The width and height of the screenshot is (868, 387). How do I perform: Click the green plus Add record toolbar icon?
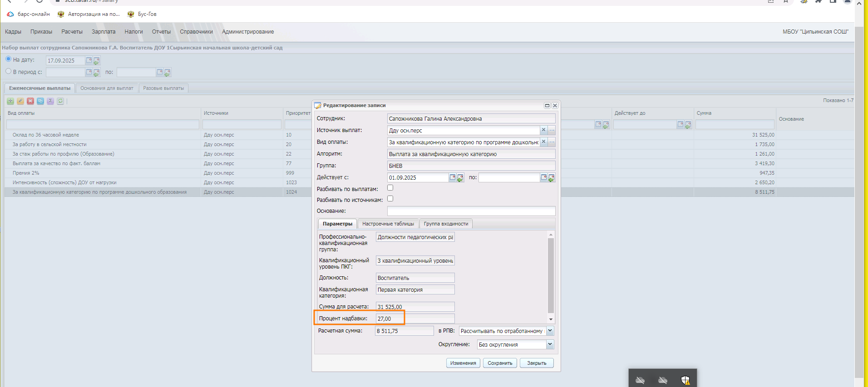(x=10, y=101)
